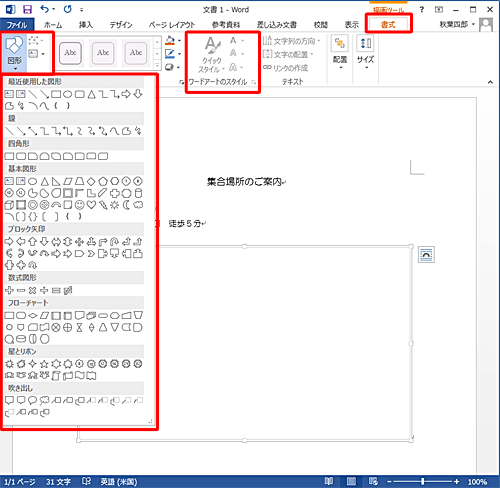
Task: Expand the 図形 shapes dropdown
Action: pyautogui.click(x=15, y=53)
